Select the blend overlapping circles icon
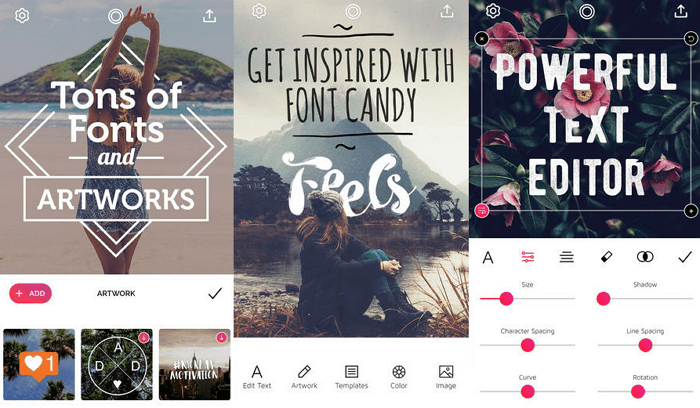The height and width of the screenshot is (408, 700). pyautogui.click(x=645, y=257)
